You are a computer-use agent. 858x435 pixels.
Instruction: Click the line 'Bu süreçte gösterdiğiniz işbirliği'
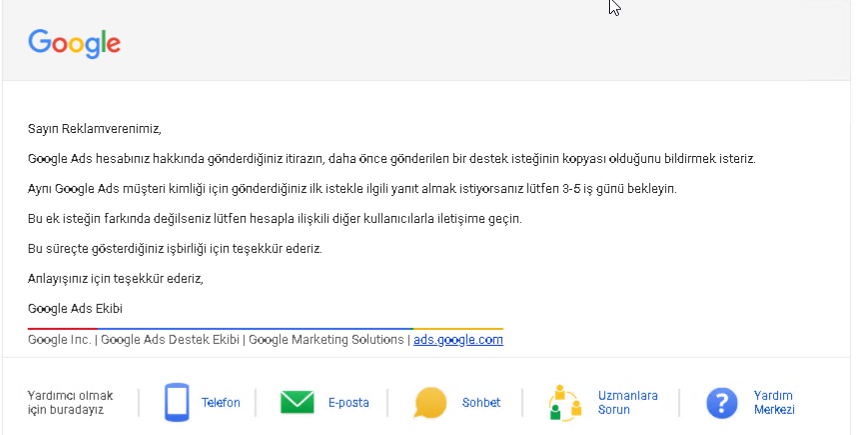(175, 249)
